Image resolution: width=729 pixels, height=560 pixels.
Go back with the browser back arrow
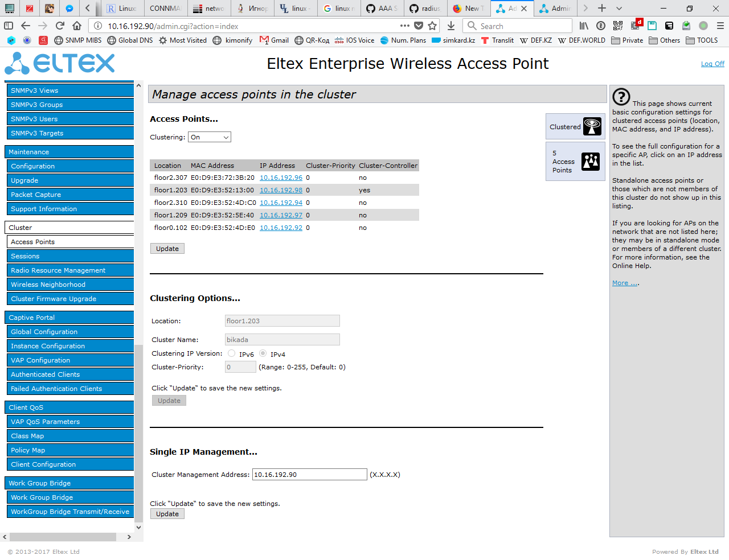(26, 26)
